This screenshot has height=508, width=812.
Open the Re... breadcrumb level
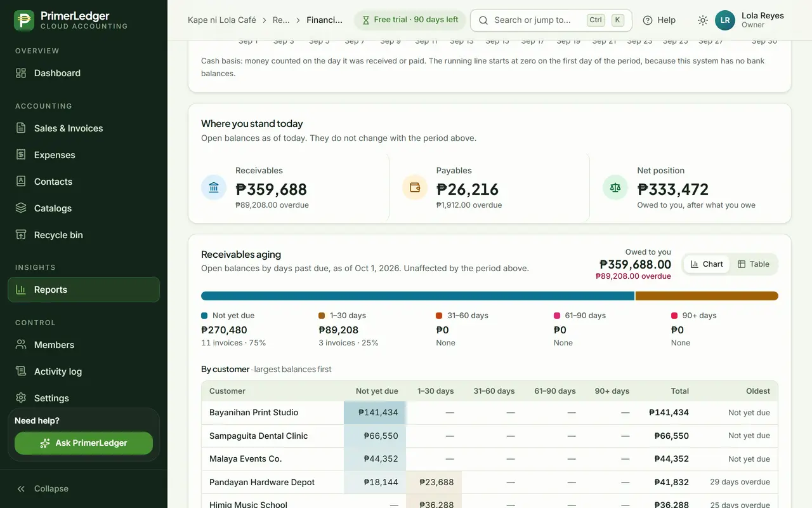(x=281, y=20)
